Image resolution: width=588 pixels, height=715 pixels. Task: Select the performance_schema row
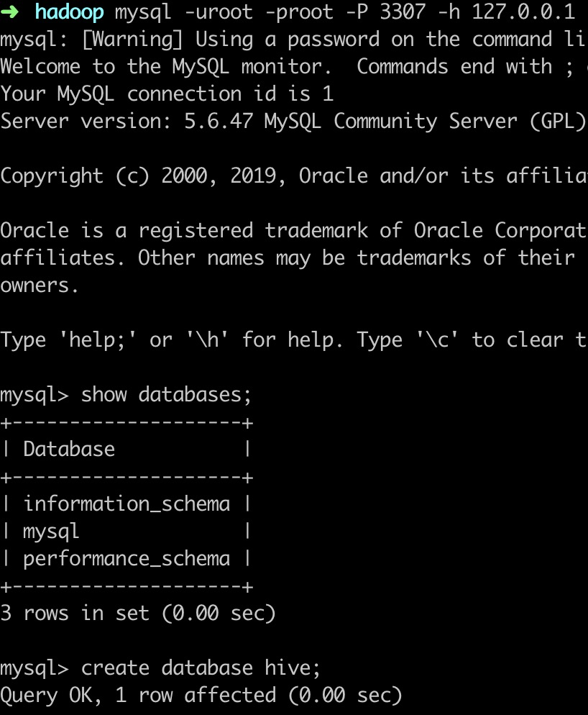tap(127, 559)
